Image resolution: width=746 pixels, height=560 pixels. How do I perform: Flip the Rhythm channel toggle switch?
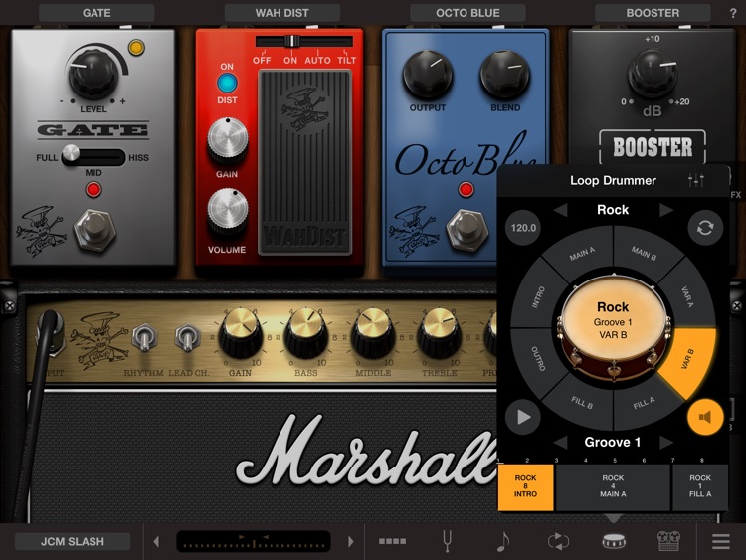(144, 338)
